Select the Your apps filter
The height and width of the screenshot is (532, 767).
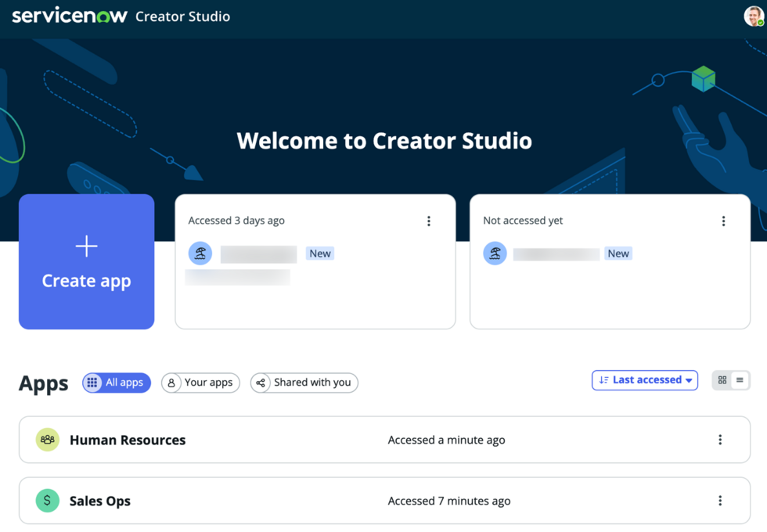200,383
